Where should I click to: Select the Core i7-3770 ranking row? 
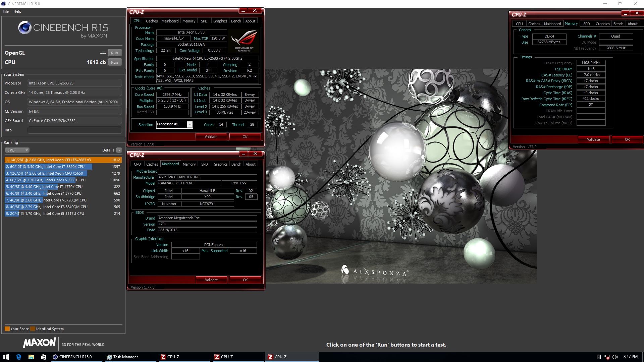[x=63, y=193]
